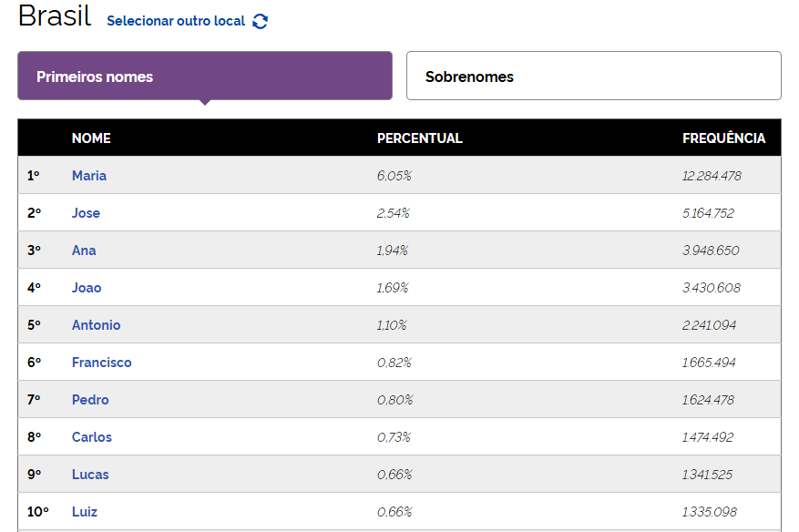Open the Pedro name link
Image resolution: width=799 pixels, height=532 pixels.
coord(90,400)
